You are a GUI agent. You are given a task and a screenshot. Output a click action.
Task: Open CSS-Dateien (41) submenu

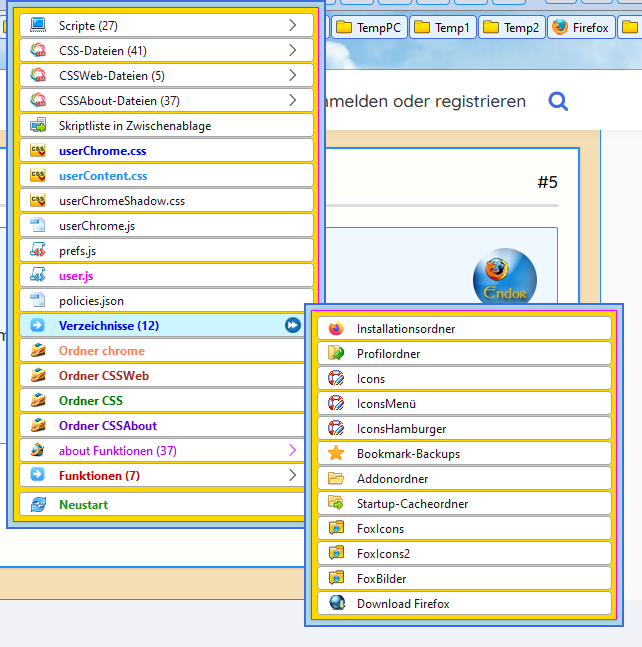pyautogui.click(x=166, y=51)
